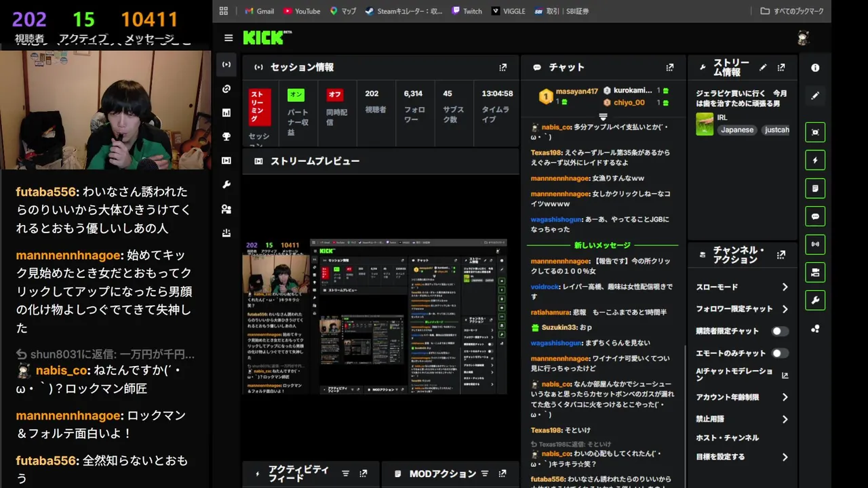Open the video clips sidebar icon
868x488 pixels.
(226, 161)
